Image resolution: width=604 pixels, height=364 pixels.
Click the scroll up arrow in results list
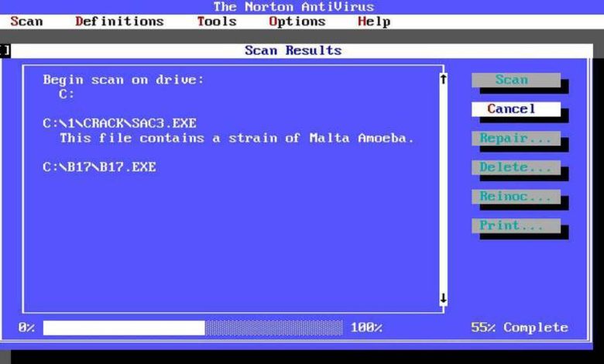(x=443, y=79)
